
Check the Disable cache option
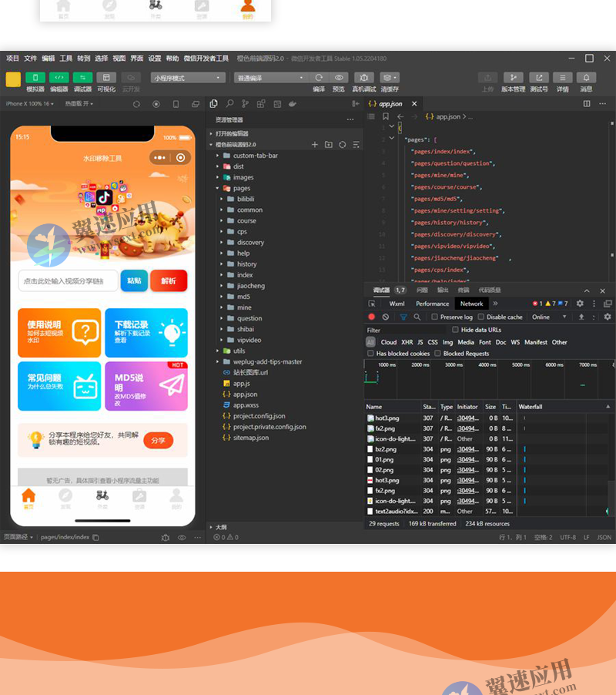click(481, 317)
